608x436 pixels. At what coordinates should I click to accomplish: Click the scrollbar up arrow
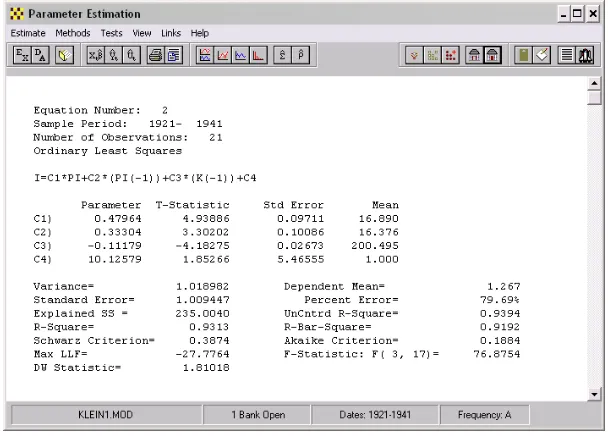tap(594, 83)
